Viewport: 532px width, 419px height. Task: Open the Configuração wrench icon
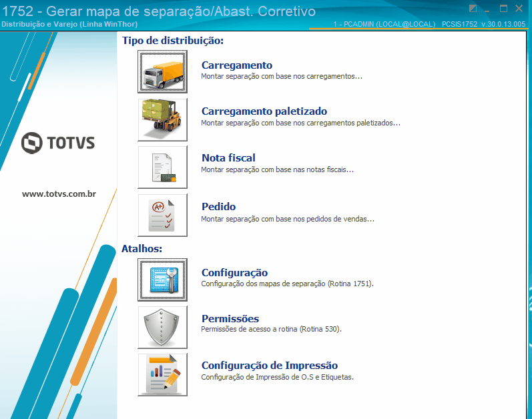tap(162, 280)
